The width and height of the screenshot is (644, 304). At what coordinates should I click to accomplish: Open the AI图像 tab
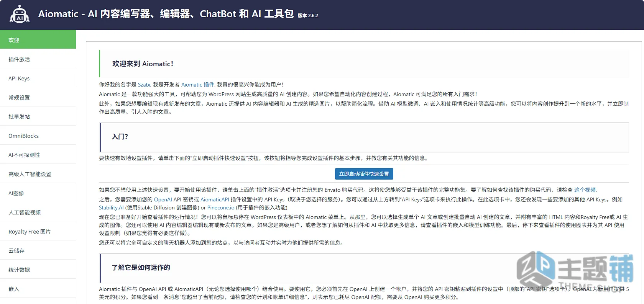pyautogui.click(x=38, y=193)
